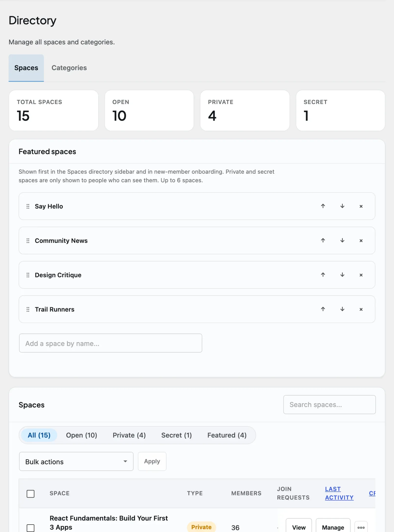Remove Trail Runners from featured spaces

[x=361, y=309]
